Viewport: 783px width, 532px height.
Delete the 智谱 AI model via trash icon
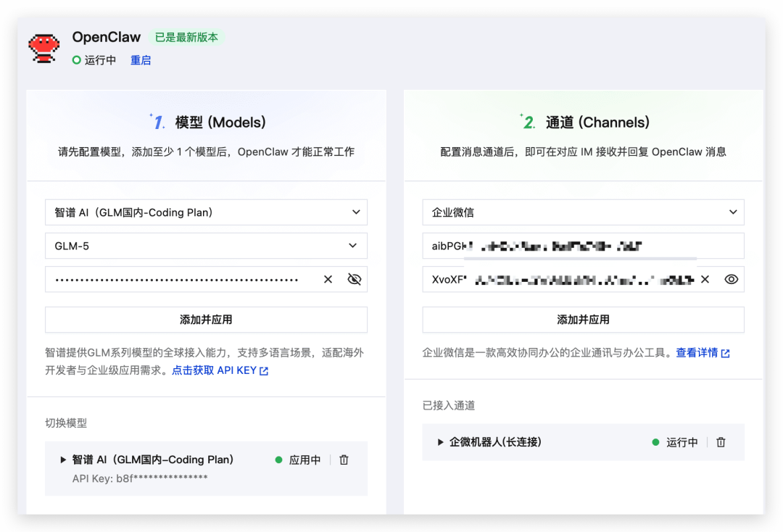[x=343, y=459]
